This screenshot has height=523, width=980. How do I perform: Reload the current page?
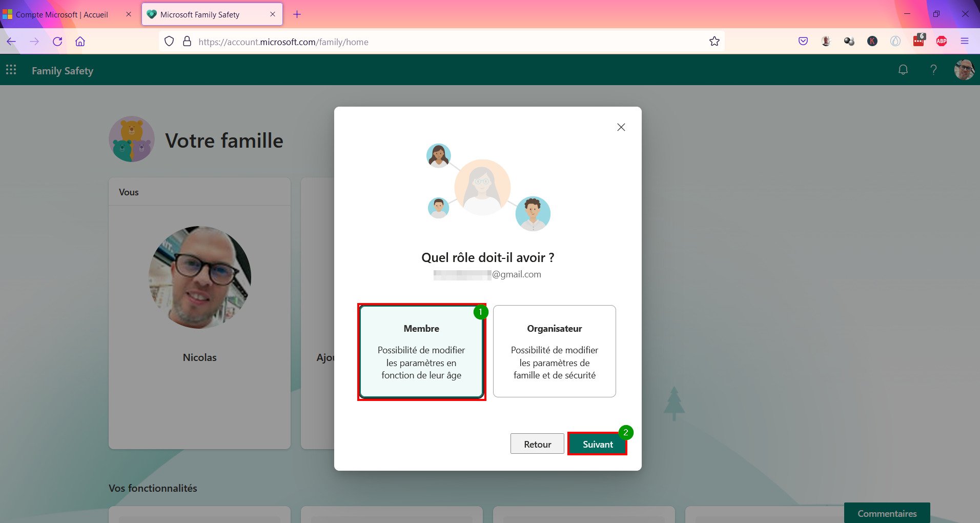[x=57, y=42]
